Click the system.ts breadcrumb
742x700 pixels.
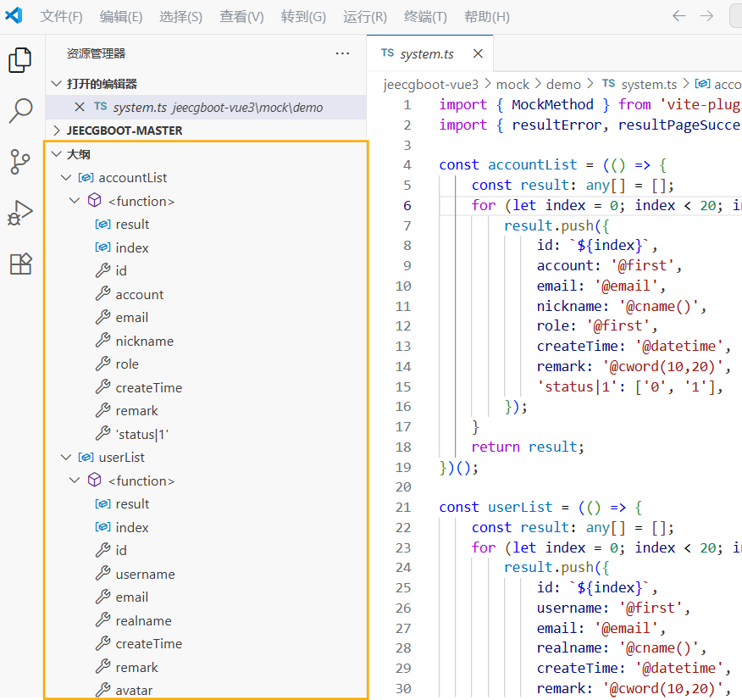click(649, 85)
